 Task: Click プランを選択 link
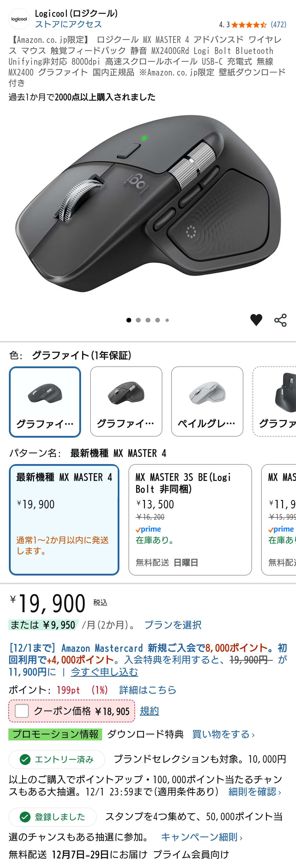click(x=173, y=625)
